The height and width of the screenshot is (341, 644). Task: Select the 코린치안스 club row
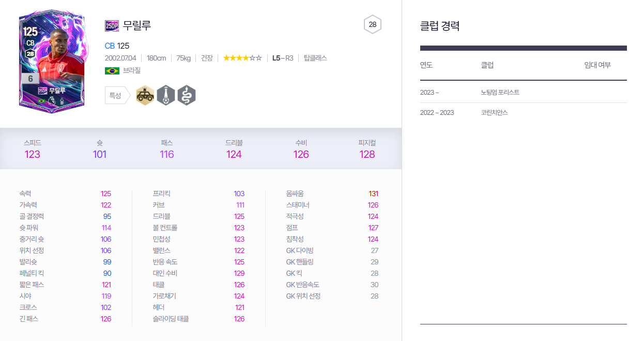click(524, 112)
